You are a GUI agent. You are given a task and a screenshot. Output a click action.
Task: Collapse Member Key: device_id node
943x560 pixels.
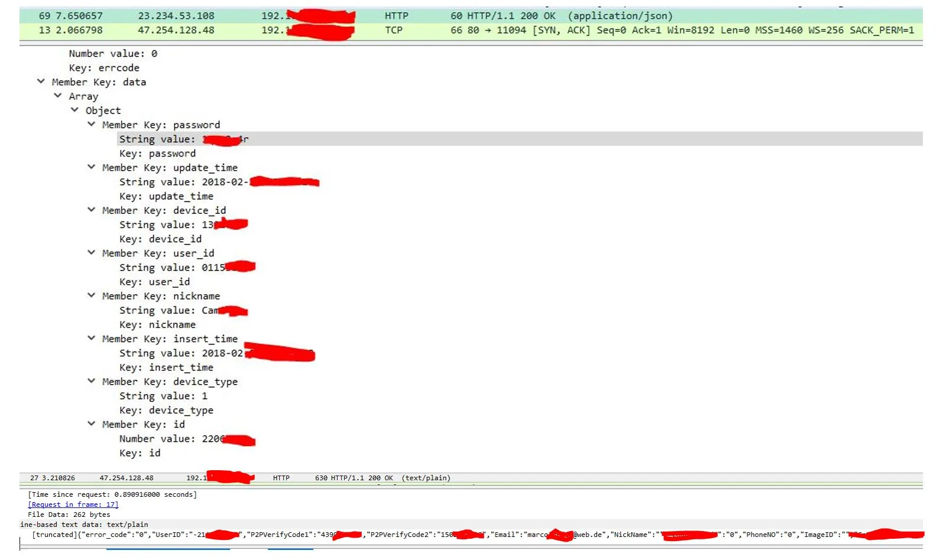92,210
